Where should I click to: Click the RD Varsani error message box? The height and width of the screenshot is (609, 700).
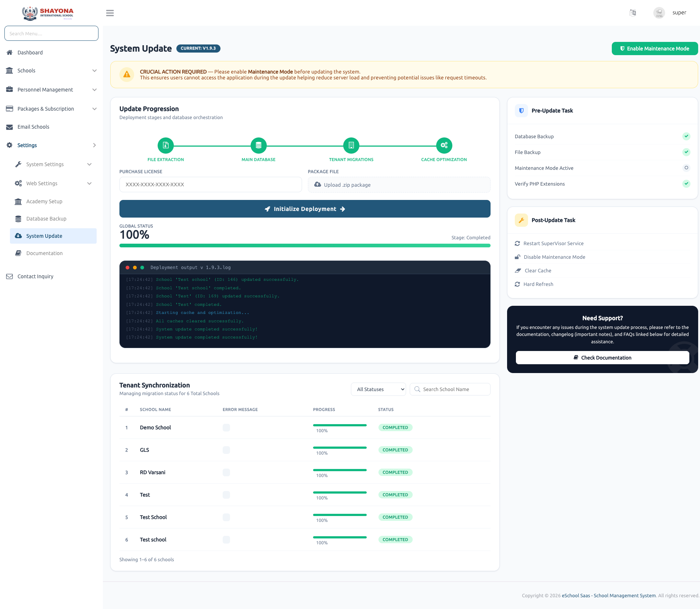226,472
